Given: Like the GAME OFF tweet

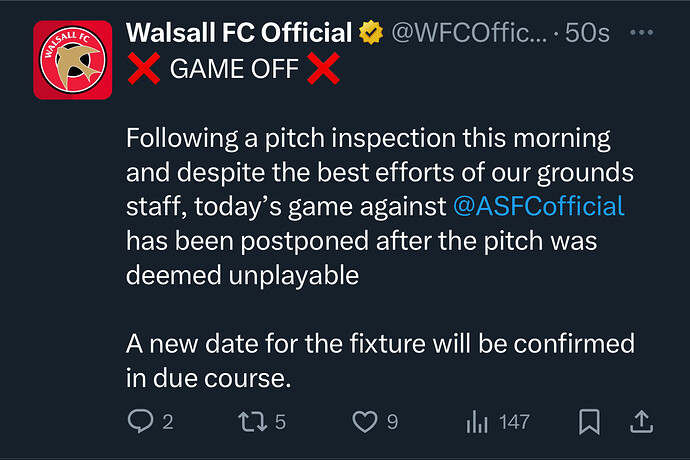Looking at the screenshot, I should (365, 421).
